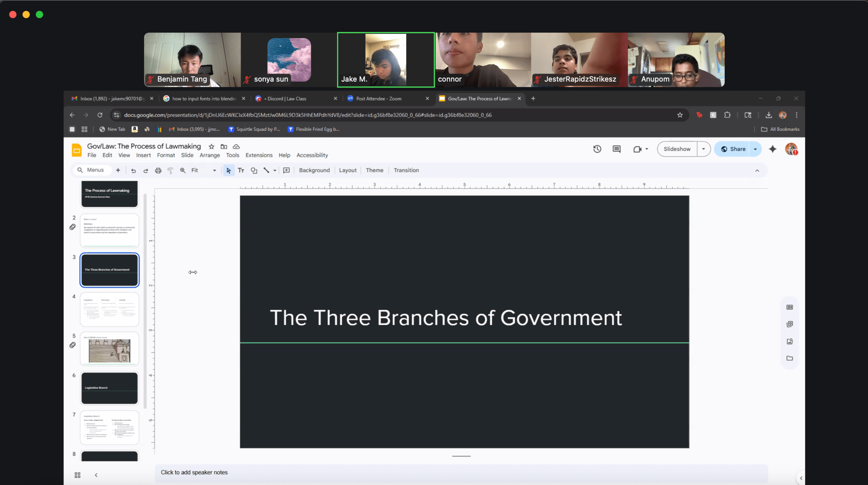Select the Legislative Branch slide 6 thumbnail
Screen dimensions: 868x485
coord(109,388)
